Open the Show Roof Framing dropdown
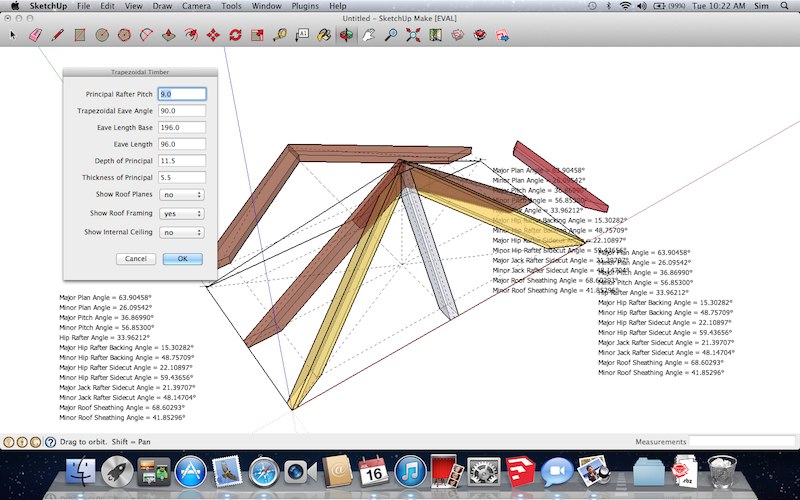 181,213
